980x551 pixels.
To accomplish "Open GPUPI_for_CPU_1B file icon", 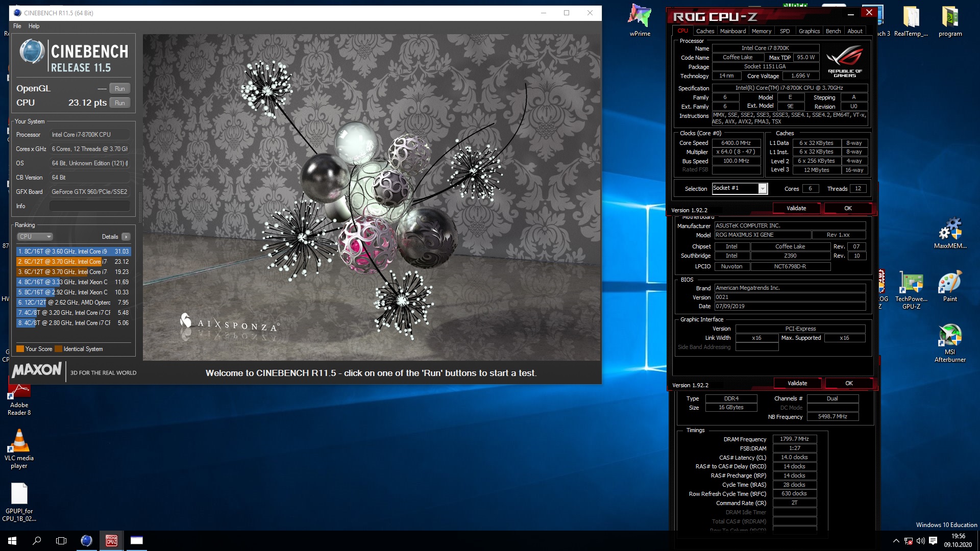I will 19,502.
